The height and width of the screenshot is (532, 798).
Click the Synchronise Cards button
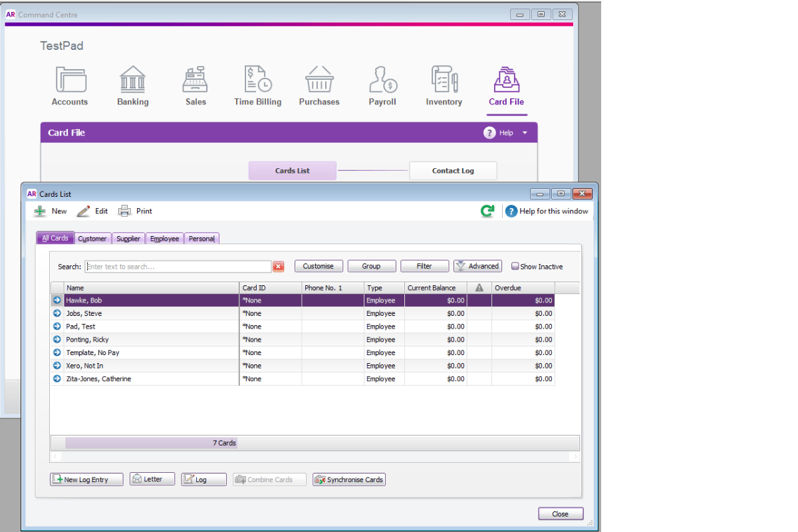click(348, 479)
